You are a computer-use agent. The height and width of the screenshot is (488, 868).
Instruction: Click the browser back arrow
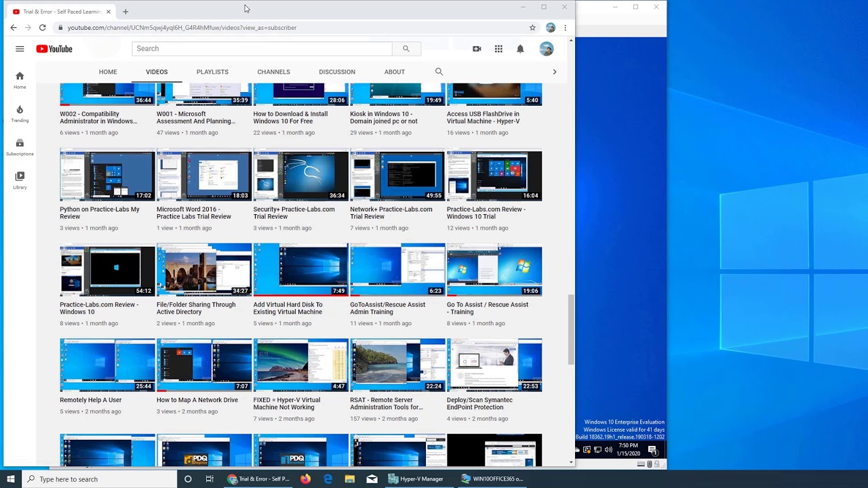[14, 28]
